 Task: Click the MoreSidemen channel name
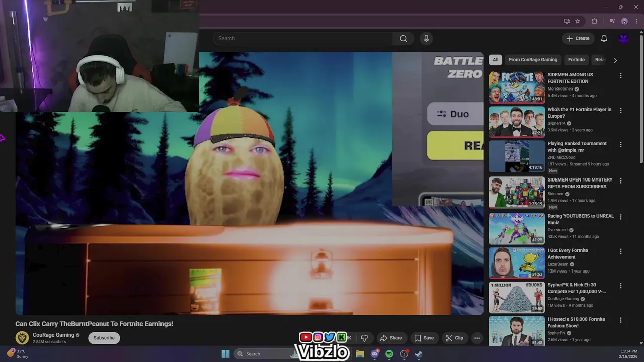(x=560, y=89)
